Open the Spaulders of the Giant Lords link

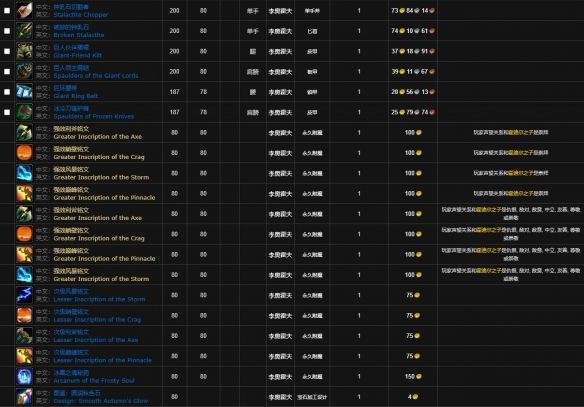pos(96,76)
